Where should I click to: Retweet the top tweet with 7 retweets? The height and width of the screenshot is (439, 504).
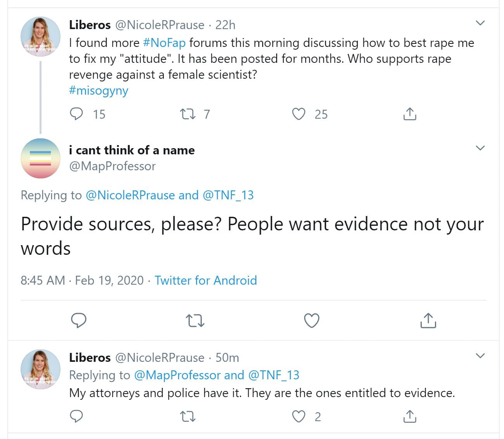188,114
